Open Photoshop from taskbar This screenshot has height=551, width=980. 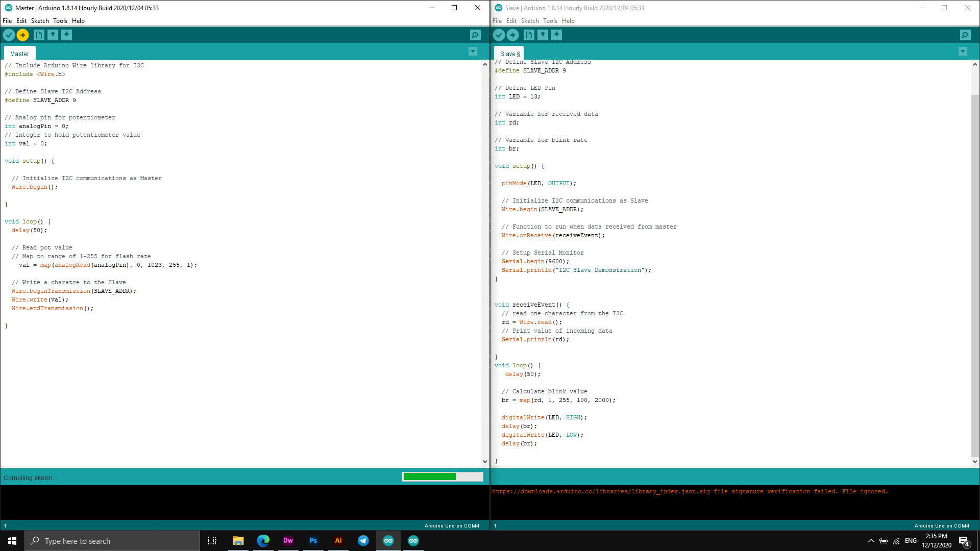(x=313, y=541)
